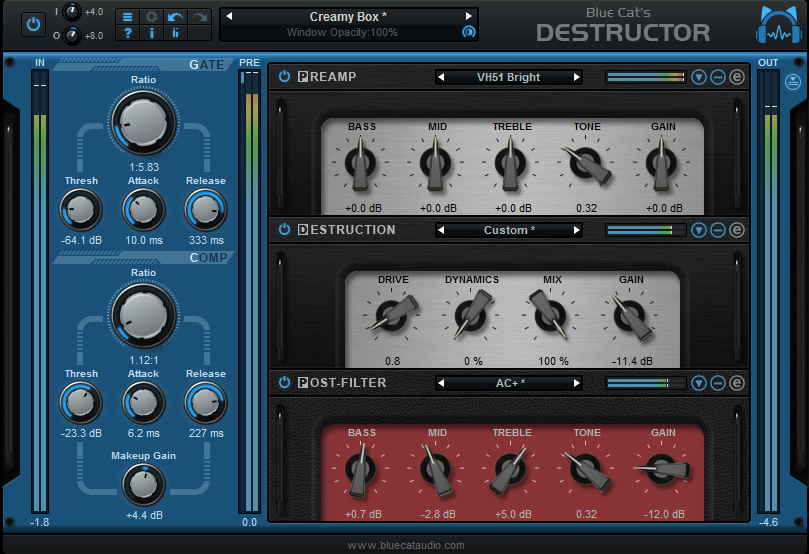The width and height of the screenshot is (809, 554).
Task: Click the Gate Release knob
Action: click(205, 210)
